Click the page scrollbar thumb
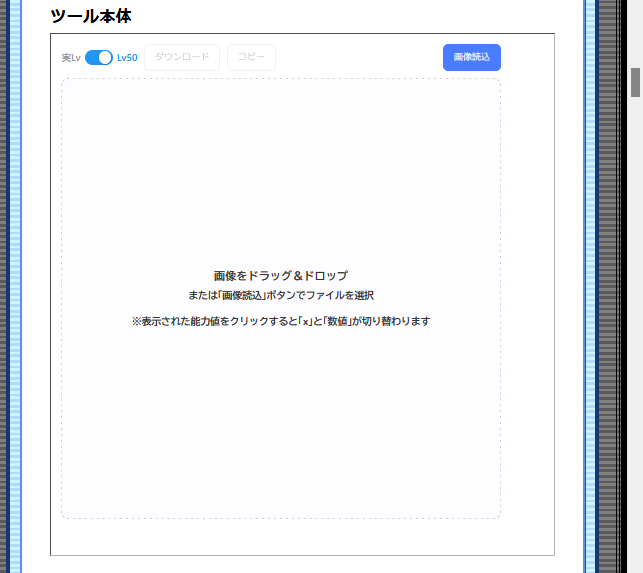 point(635,82)
